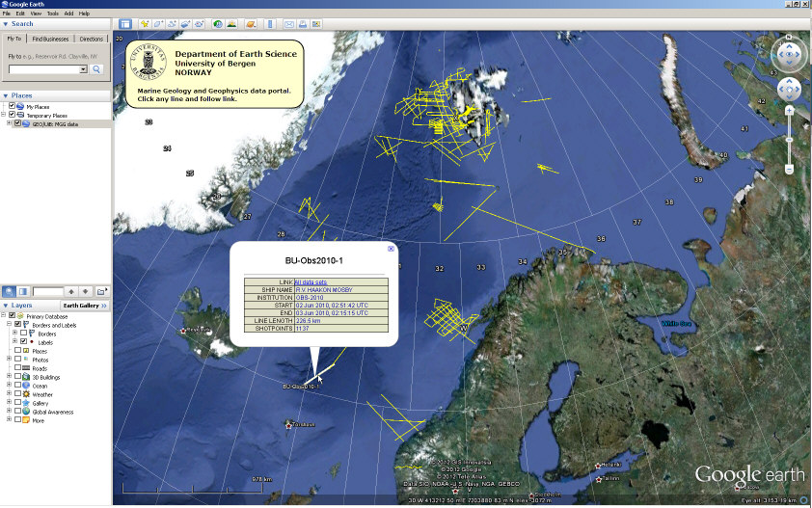View in Google Maps toolbar icon
812x508 pixels.
click(x=316, y=24)
